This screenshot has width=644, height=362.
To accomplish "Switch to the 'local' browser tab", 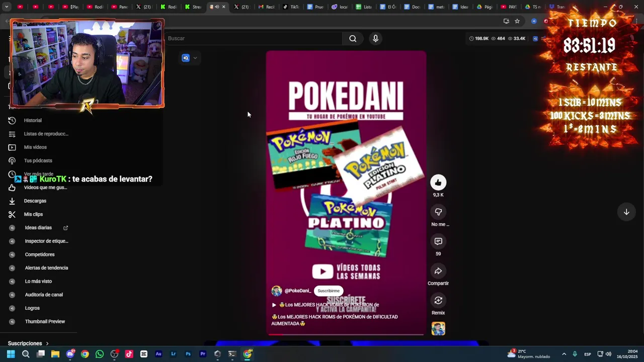I will (340, 7).
